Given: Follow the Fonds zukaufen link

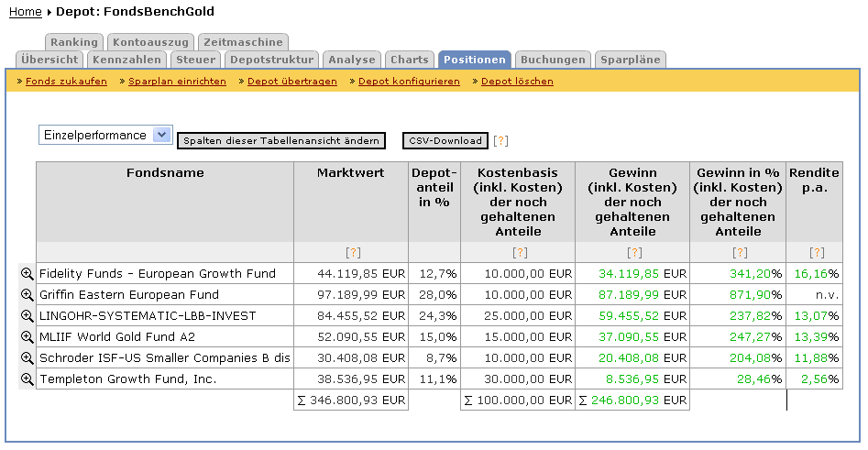Looking at the screenshot, I should point(66,82).
